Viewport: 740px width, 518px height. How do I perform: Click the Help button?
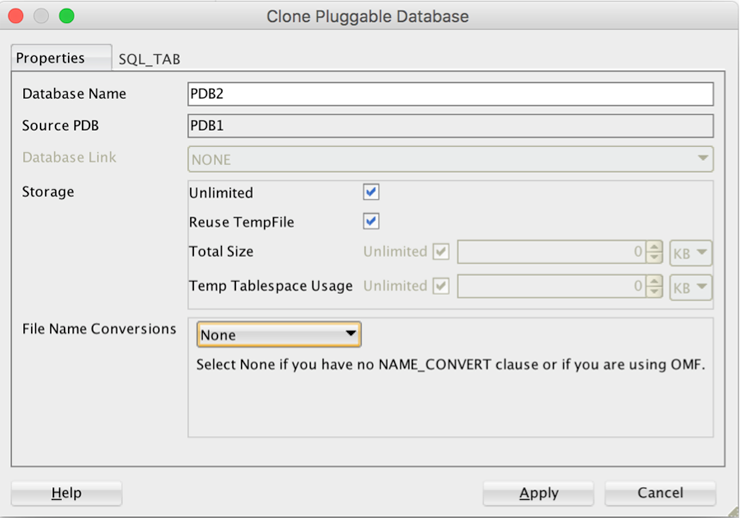pyautogui.click(x=66, y=493)
